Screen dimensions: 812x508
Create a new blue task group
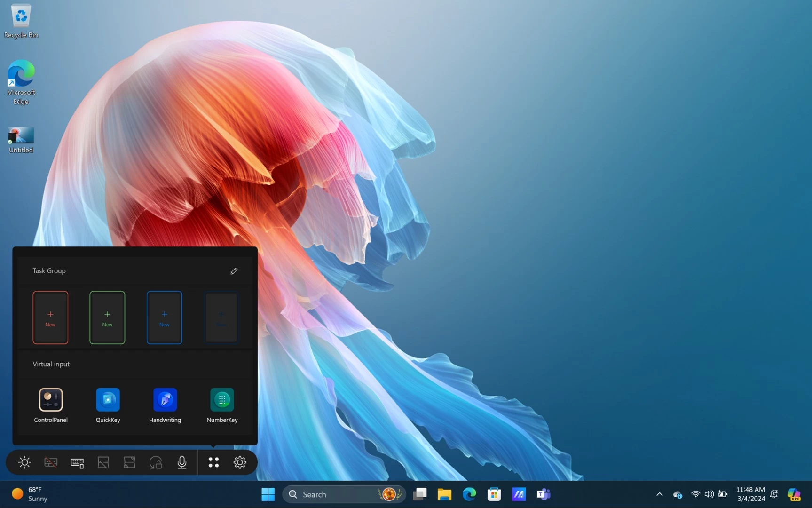tap(164, 317)
